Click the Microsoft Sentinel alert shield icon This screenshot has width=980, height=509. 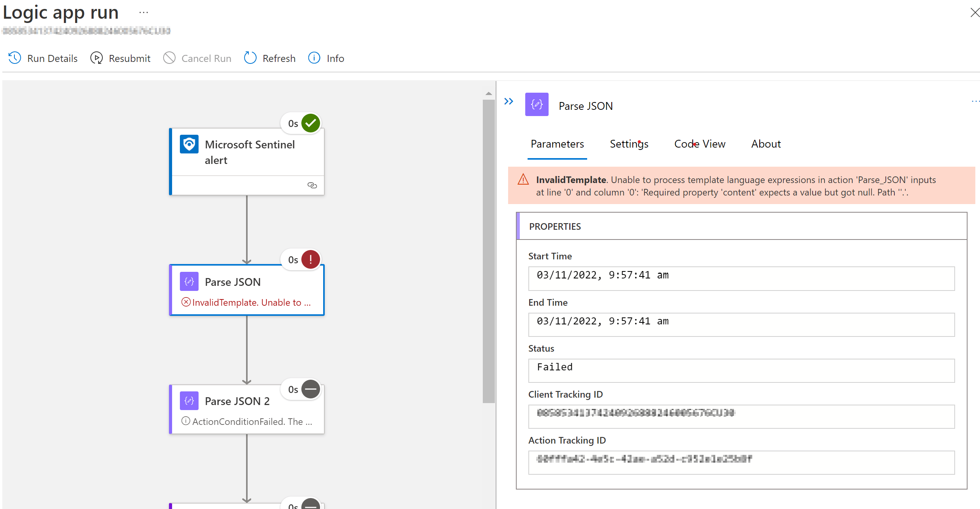[x=189, y=144]
